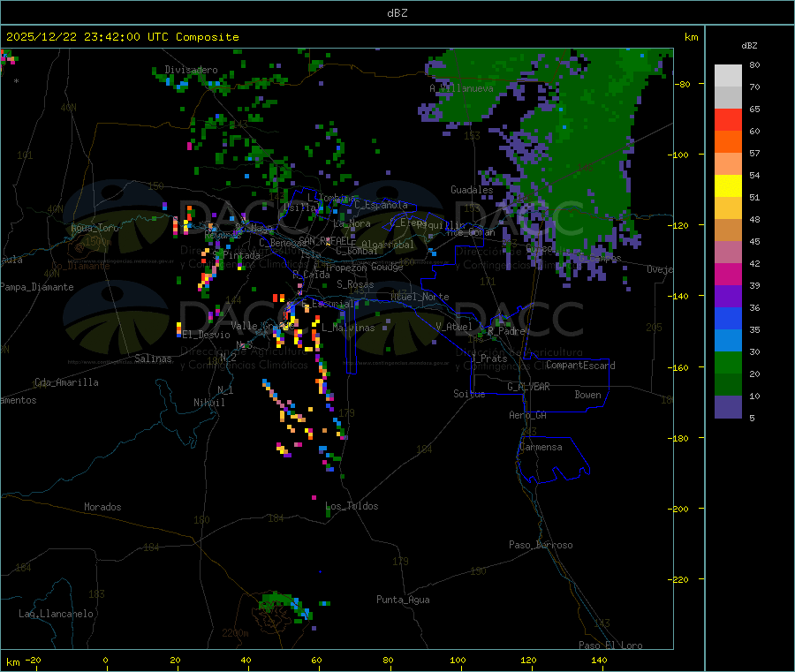Click the 'Soitue' place label
795x672 pixels.
click(469, 394)
